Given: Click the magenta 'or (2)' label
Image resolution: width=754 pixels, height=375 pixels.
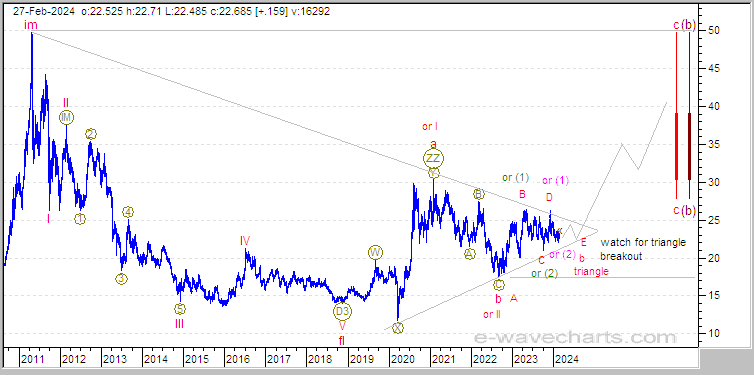Looking at the screenshot, I should [x=563, y=254].
